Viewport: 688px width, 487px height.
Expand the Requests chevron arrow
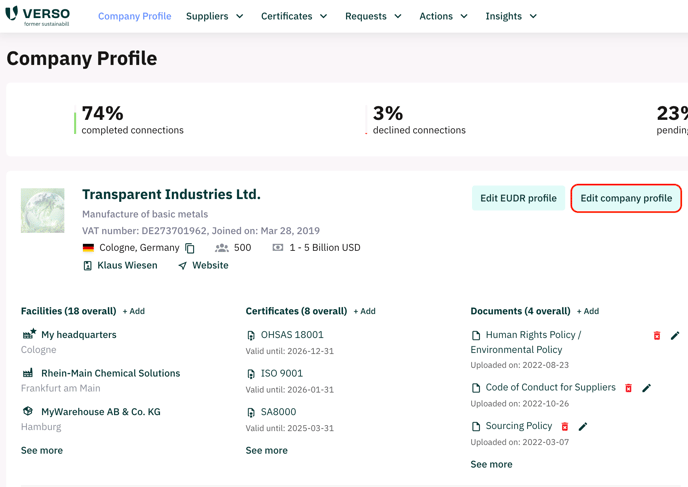[x=398, y=16]
